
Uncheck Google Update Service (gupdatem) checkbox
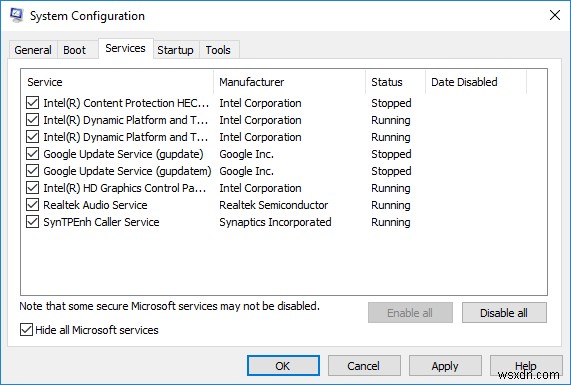tap(32, 171)
